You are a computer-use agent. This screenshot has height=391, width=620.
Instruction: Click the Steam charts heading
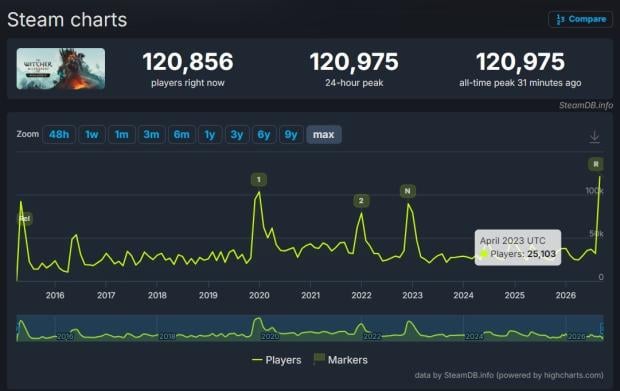pos(67,20)
